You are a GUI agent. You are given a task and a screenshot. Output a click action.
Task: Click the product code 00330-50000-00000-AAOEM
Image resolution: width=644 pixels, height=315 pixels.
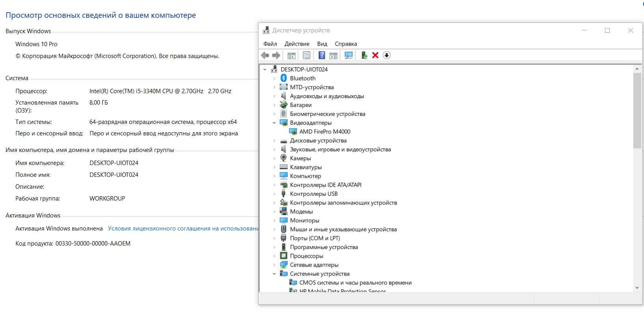93,244
